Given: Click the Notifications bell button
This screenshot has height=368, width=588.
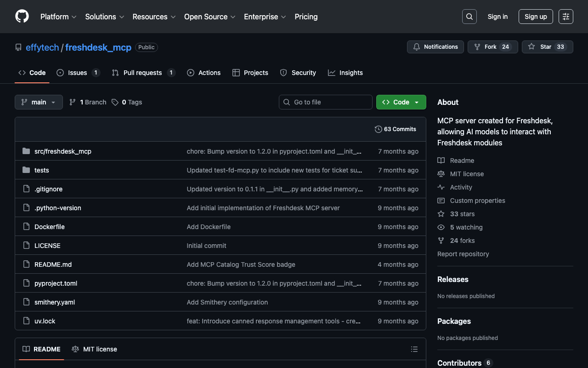Looking at the screenshot, I should (x=435, y=47).
